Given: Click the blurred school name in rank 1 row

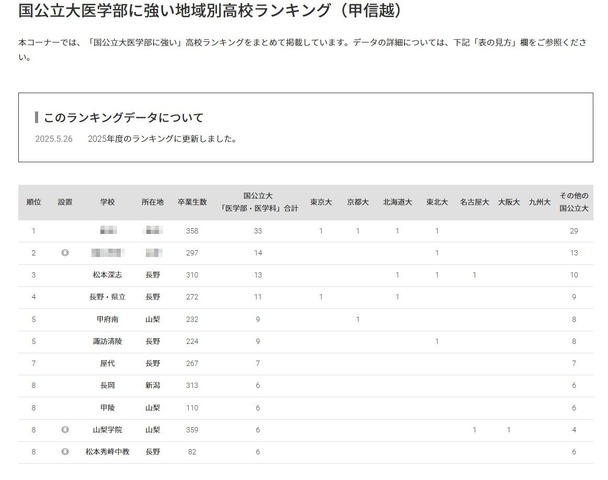Looking at the screenshot, I should 108,231.
